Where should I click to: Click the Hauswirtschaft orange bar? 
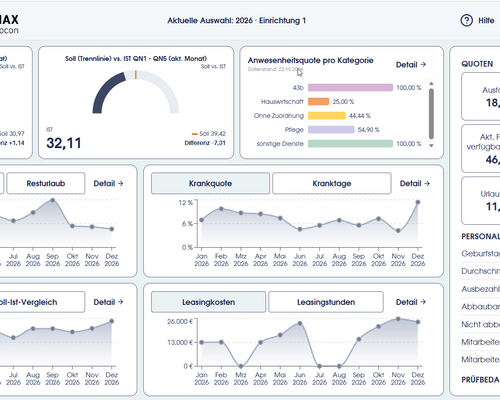[318, 102]
